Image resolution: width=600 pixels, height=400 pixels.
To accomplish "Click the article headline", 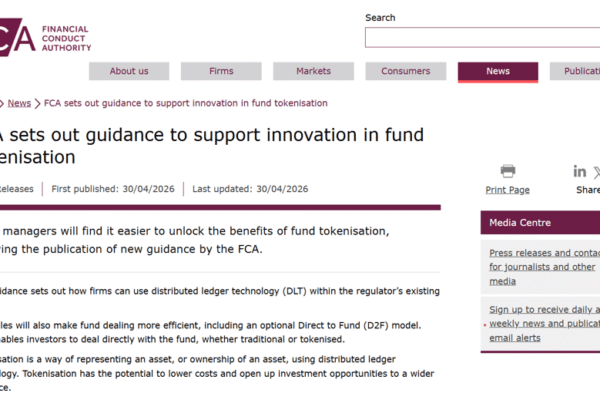I will (x=212, y=146).
